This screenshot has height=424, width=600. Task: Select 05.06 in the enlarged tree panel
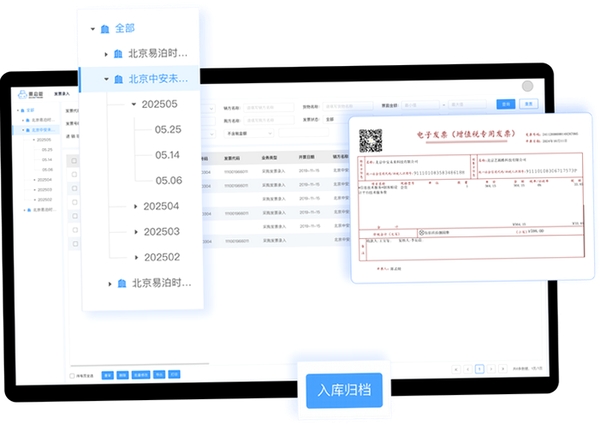click(x=169, y=181)
